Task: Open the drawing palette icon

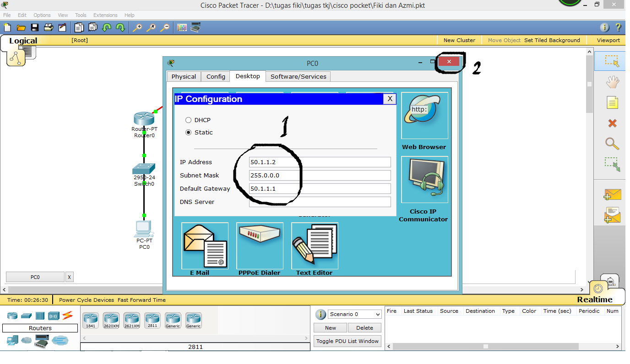Action: 182,27
